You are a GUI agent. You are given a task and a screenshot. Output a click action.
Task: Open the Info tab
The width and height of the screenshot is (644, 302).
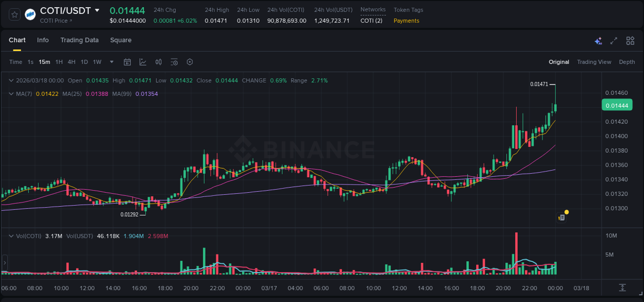click(43, 40)
